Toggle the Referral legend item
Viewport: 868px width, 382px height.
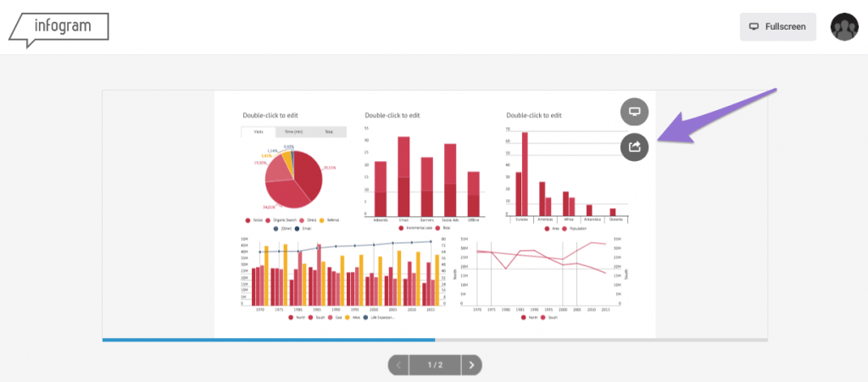[322, 219]
